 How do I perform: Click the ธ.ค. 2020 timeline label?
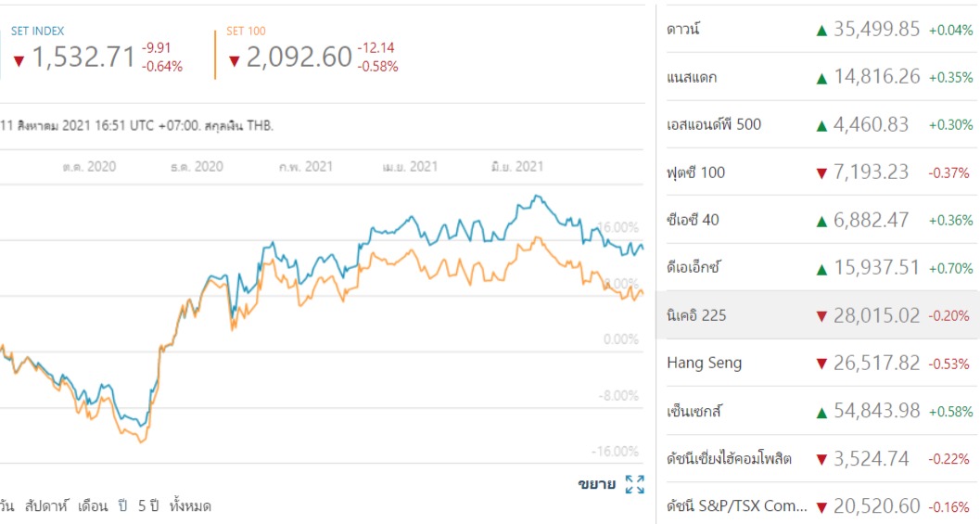197,167
